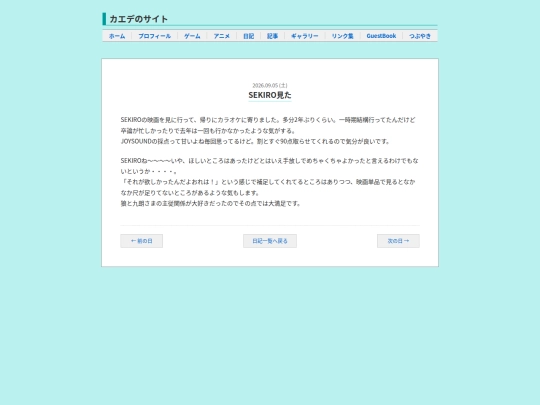This screenshot has height=405, width=540.
Task: Open the リンク集 page
Action: tap(343, 36)
